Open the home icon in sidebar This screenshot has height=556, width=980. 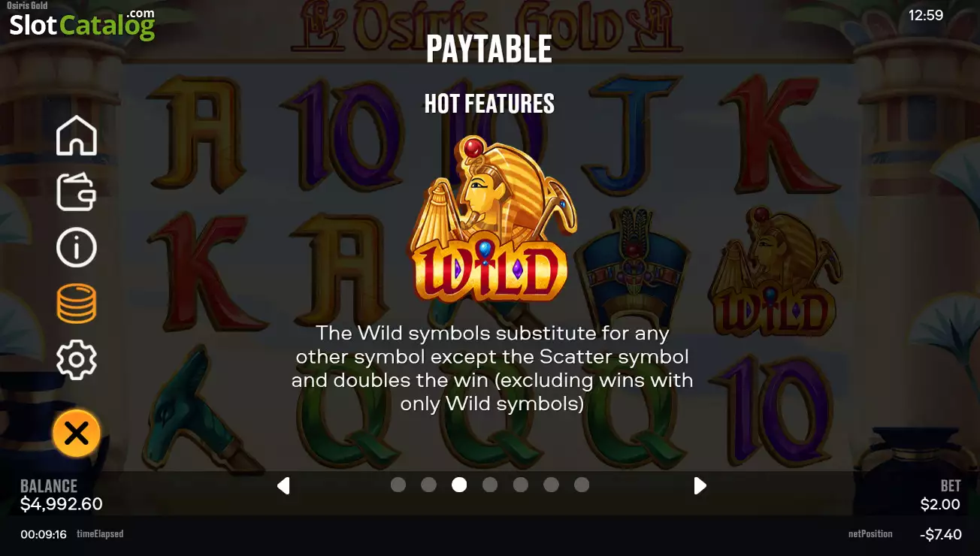coord(76,136)
